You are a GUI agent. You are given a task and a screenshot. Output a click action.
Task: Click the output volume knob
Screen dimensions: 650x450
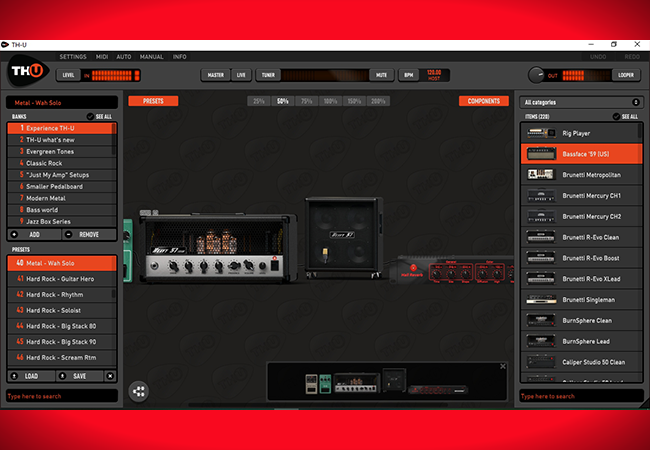pos(536,75)
